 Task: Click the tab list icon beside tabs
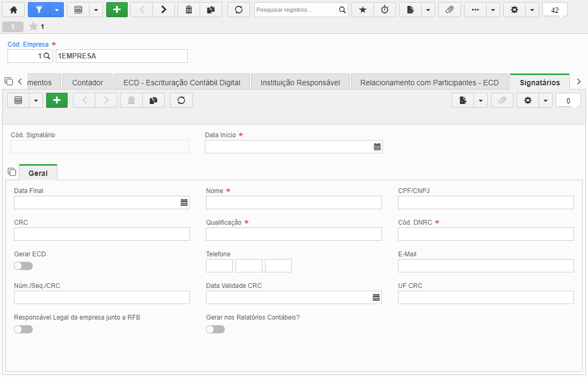9,81
